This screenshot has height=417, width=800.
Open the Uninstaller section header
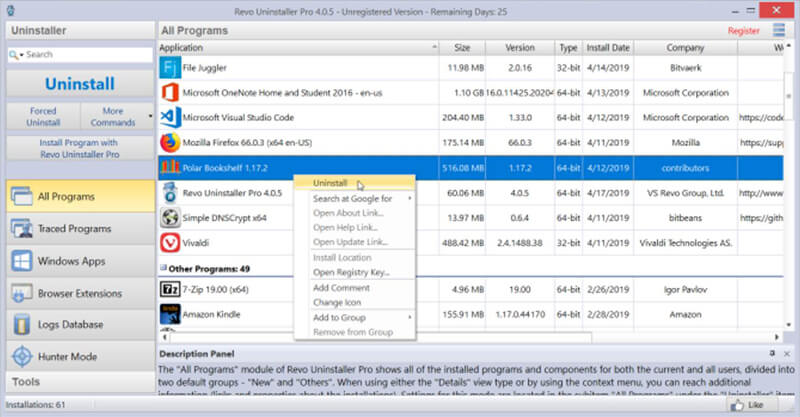coord(80,31)
